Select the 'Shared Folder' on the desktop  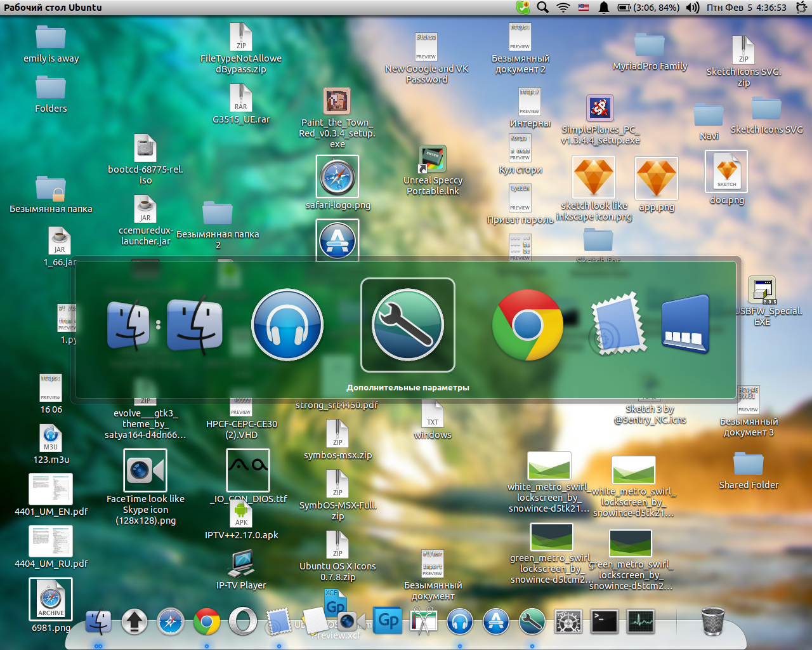[x=749, y=464]
